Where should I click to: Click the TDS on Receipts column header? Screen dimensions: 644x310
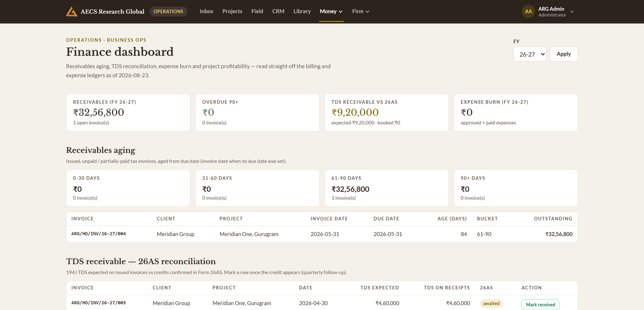(x=447, y=288)
